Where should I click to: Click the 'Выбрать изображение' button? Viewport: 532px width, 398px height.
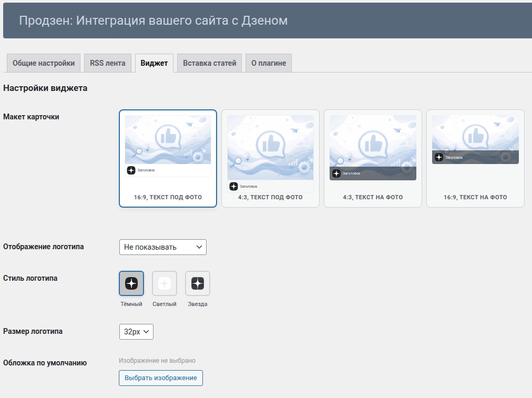click(x=161, y=378)
